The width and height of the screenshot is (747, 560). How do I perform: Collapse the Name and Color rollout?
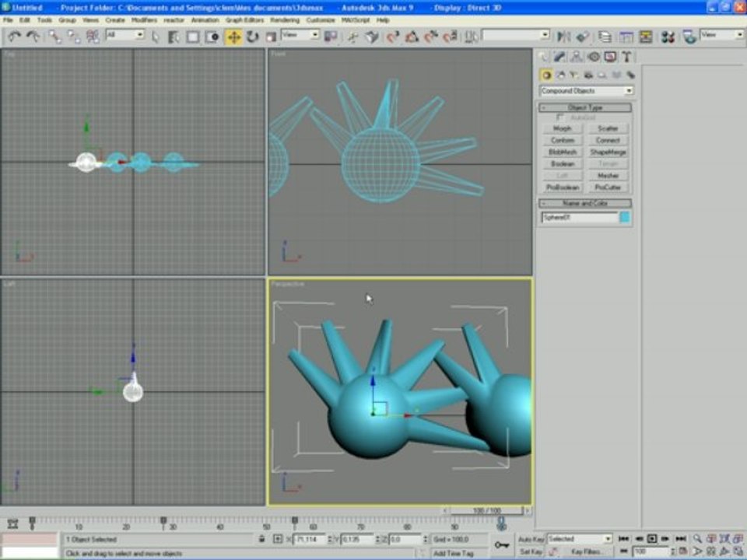585,203
